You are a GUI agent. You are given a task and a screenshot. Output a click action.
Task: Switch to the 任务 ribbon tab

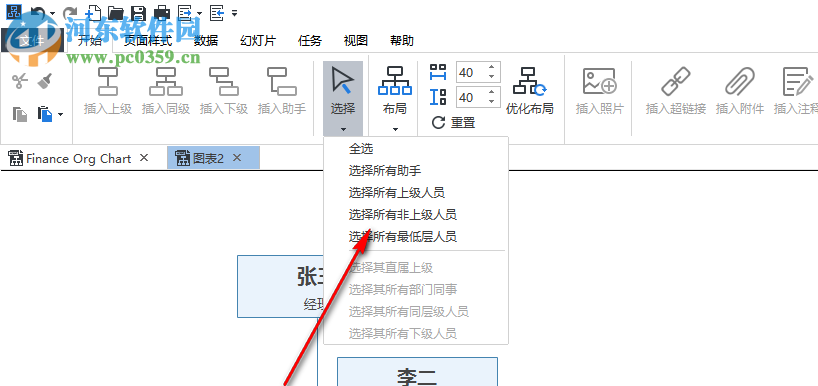coord(310,41)
